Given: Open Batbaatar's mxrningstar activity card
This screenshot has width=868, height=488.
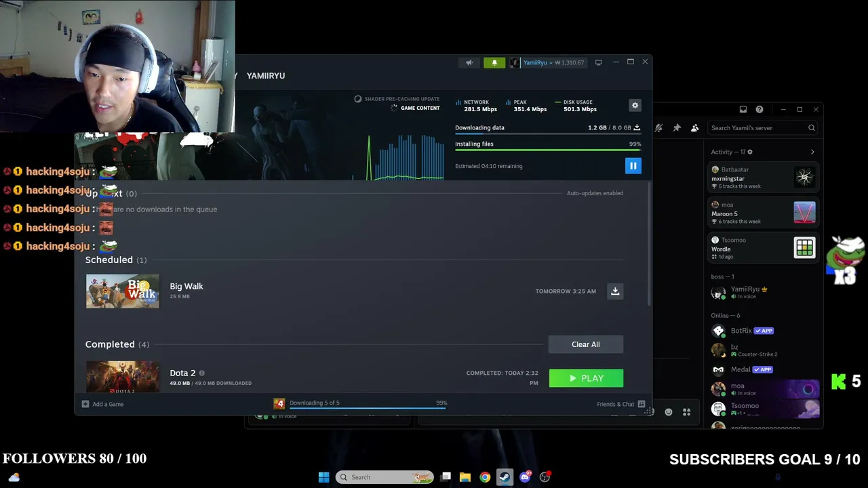Looking at the screenshot, I should coord(763,178).
